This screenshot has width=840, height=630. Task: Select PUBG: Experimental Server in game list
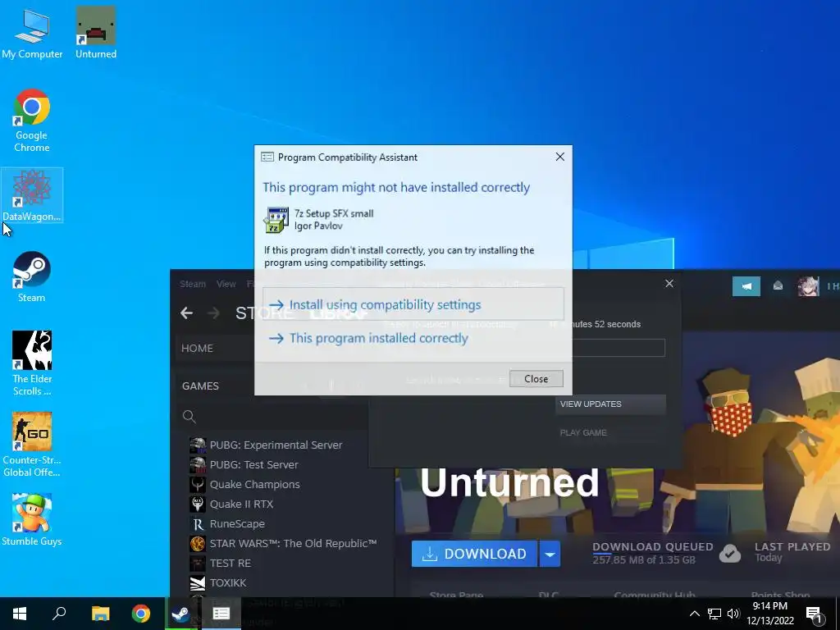[x=276, y=445]
